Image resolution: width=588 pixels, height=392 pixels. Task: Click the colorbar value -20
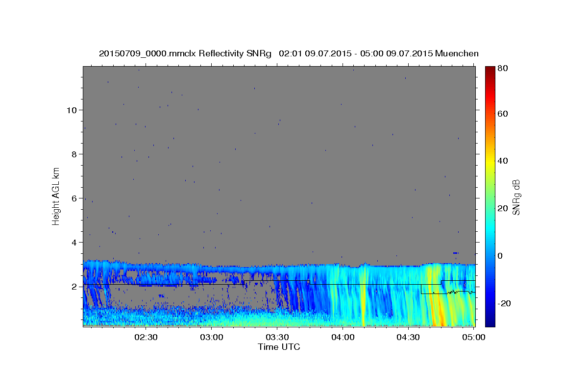pos(504,303)
